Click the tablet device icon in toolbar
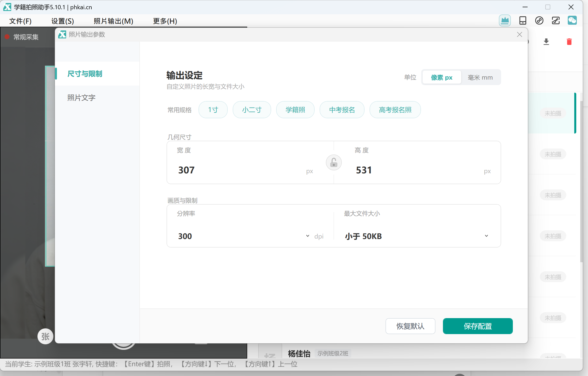This screenshot has width=588, height=376. pyautogui.click(x=523, y=20)
